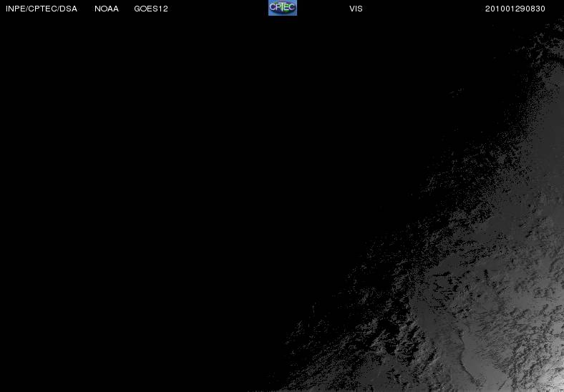
Task: Click the 201001290830 timestamp
Action: pyautogui.click(x=515, y=9)
